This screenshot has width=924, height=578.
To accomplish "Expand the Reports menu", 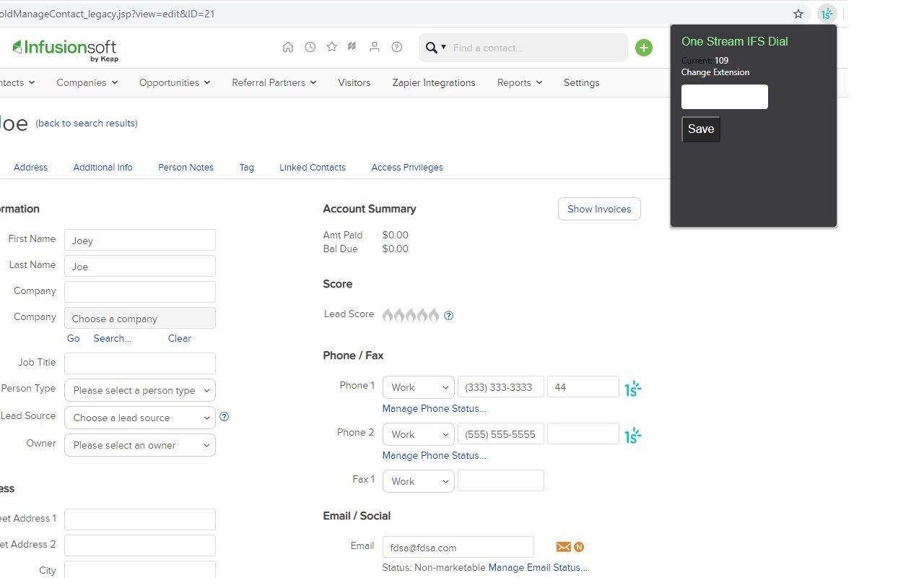I will (x=520, y=82).
